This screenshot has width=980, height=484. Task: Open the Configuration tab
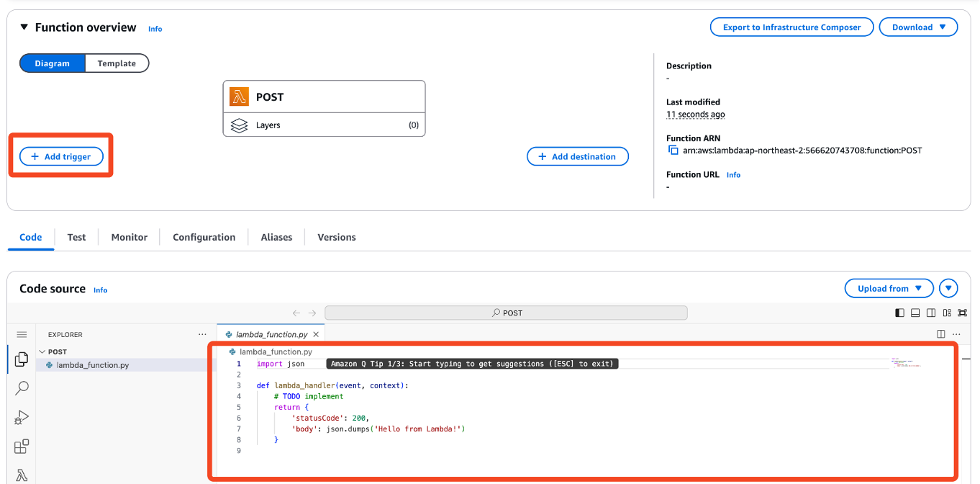point(204,237)
